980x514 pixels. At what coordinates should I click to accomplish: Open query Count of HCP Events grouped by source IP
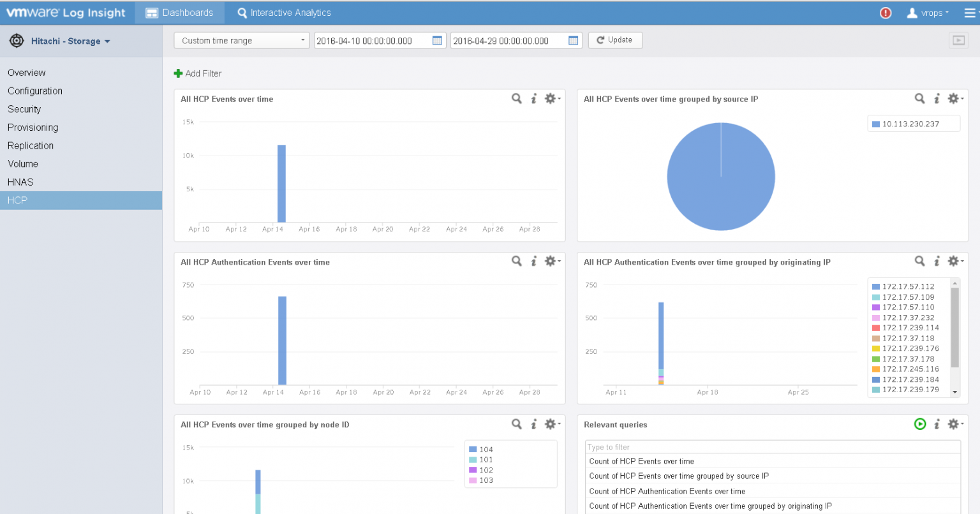[x=773, y=476]
